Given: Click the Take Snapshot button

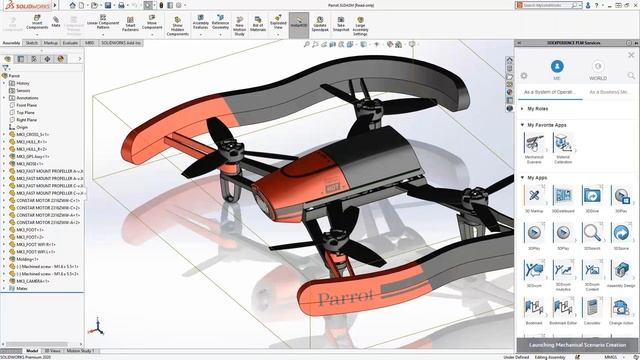Looking at the screenshot, I should tap(341, 24).
